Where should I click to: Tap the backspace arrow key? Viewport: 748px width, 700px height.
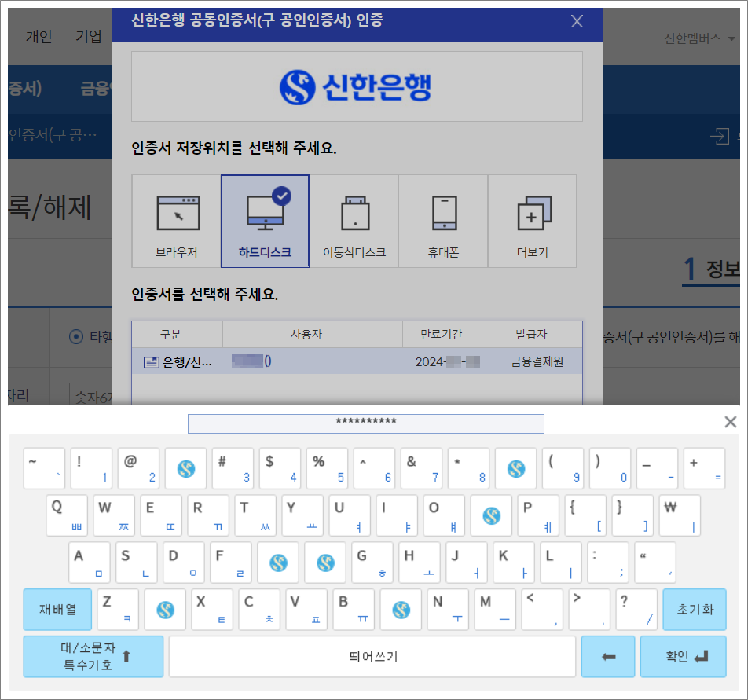[608, 657]
